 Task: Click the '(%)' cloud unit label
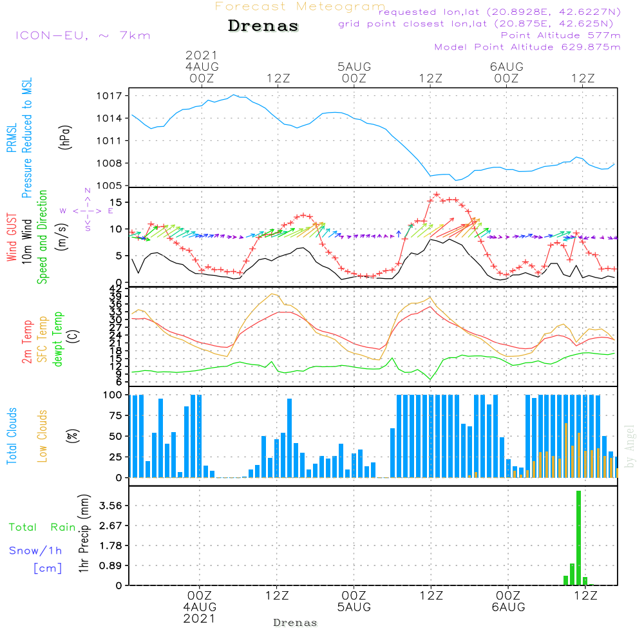72,436
